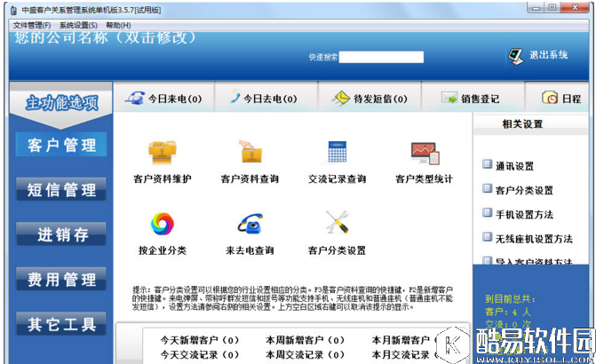This screenshot has width=596, height=364.
Task: Switch to 待发短信(0) tab
Action: click(x=370, y=97)
